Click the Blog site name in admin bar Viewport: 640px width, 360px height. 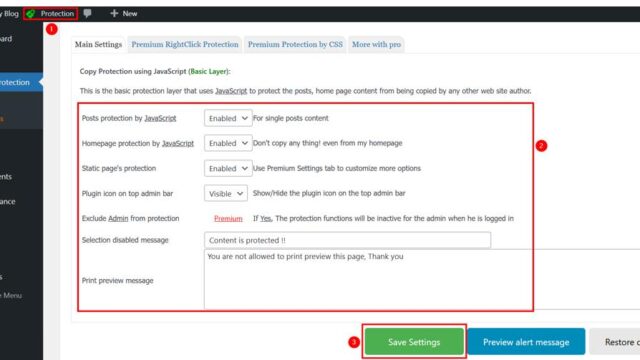pyautogui.click(x=9, y=13)
